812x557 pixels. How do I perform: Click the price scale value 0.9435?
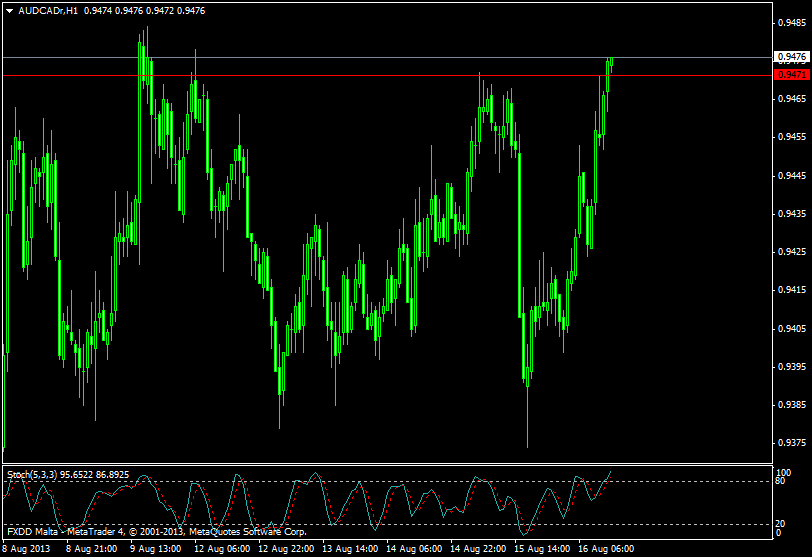pos(792,213)
